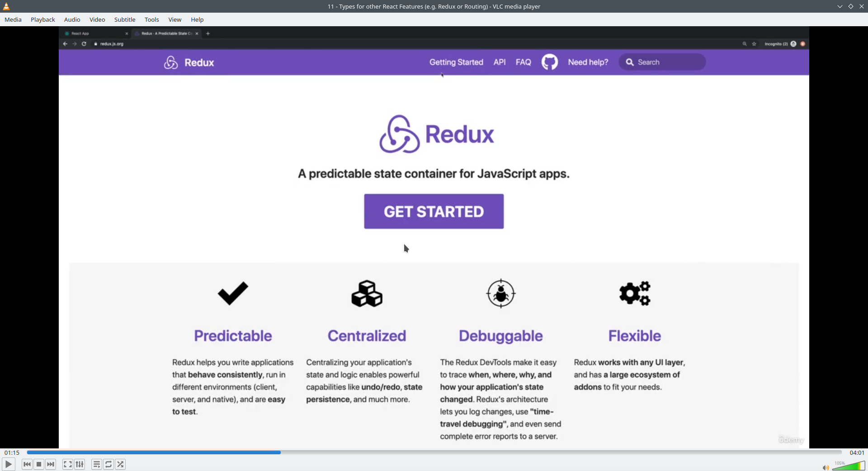Click the API nav link
Screen dimensions: 868x471
click(x=500, y=62)
